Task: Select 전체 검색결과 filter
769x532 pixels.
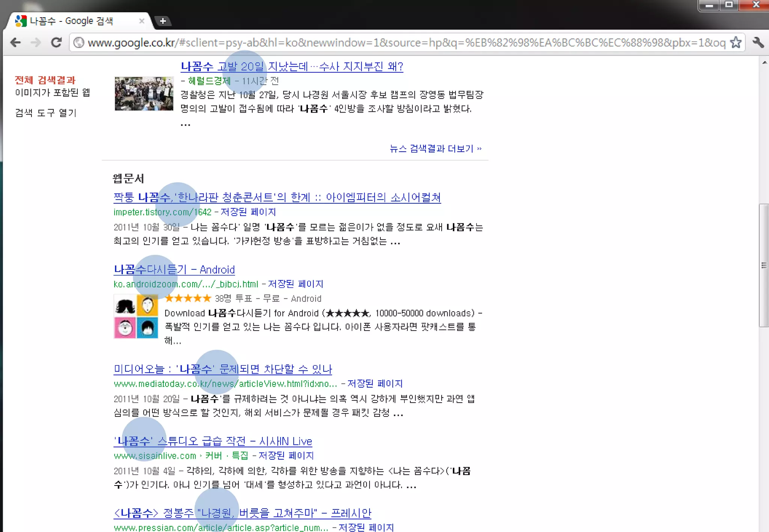Action: click(45, 80)
